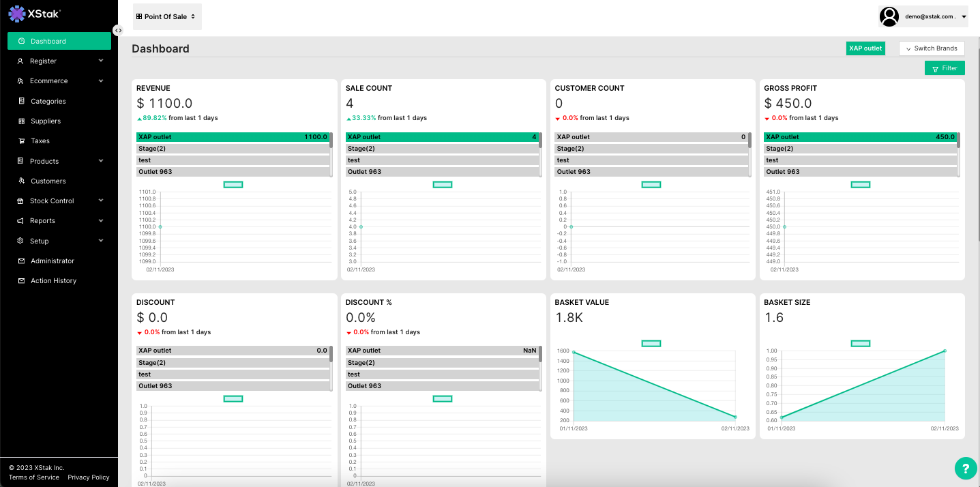Expand the Switch Brands dropdown
980x487 pixels.
932,48
